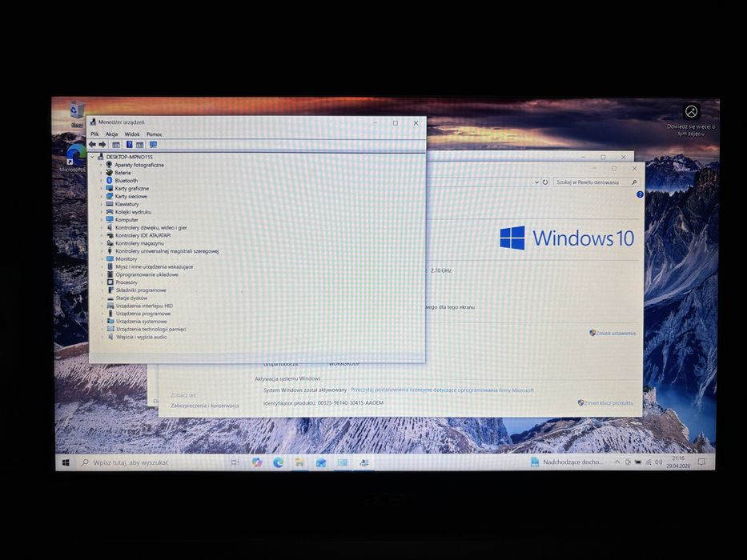Screen dimensions: 747x560
Task: Click the Aparaty fotograficzne camera icon
Action: click(109, 164)
